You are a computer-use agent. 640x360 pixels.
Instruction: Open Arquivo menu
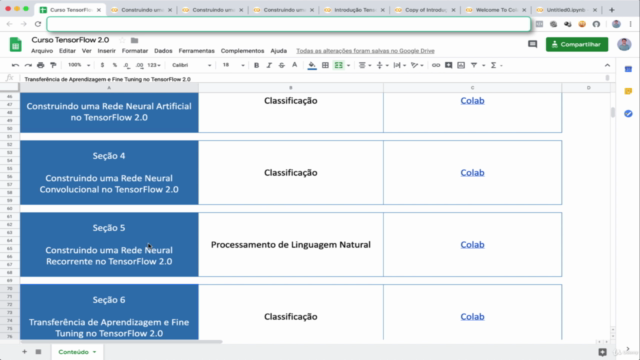pos(42,51)
